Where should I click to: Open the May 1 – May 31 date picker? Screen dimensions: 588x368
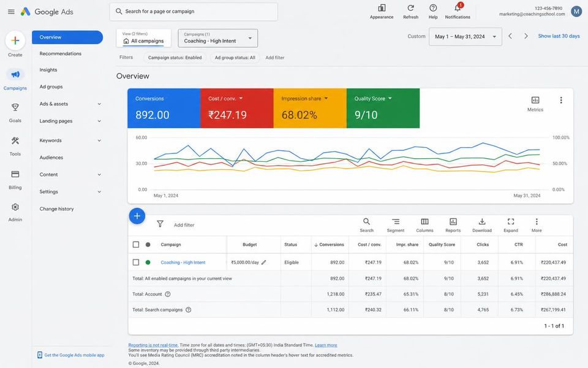[x=466, y=36]
